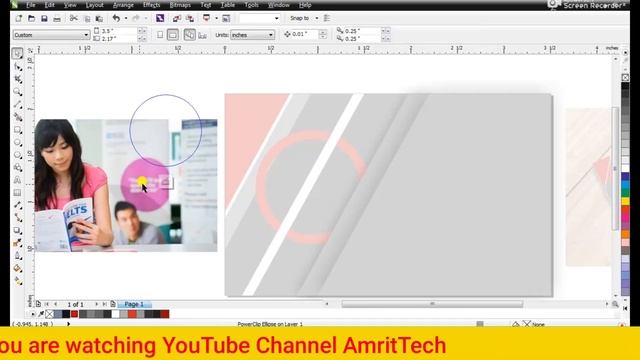The image size is (640, 360).
Task: Select the Eyedropper tool in the toolbox
Action: [x=18, y=243]
